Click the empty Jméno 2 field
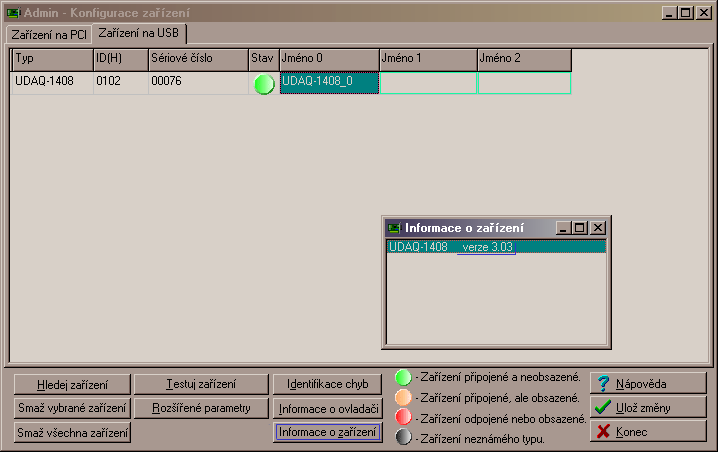Viewport: 718px width, 452px height. [525, 83]
